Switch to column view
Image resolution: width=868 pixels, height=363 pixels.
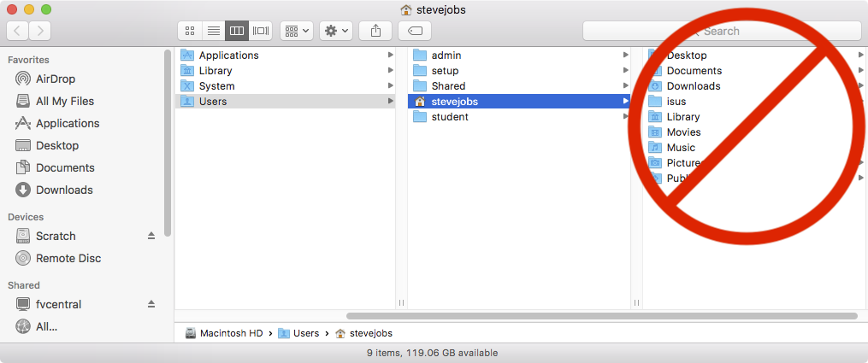(x=237, y=31)
